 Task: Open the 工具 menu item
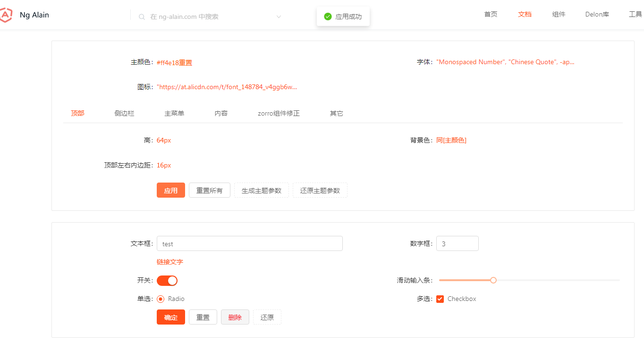[x=636, y=14]
